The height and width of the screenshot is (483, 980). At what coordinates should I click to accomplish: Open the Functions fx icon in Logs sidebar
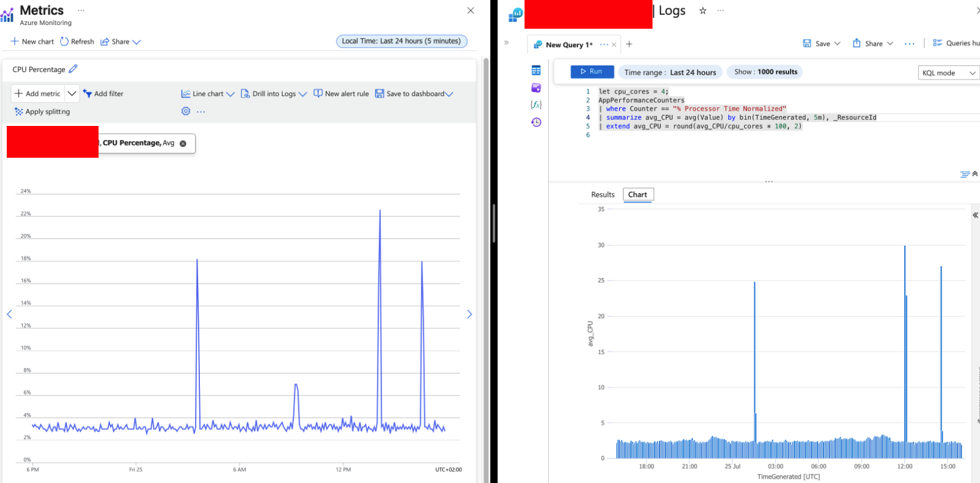tap(536, 105)
